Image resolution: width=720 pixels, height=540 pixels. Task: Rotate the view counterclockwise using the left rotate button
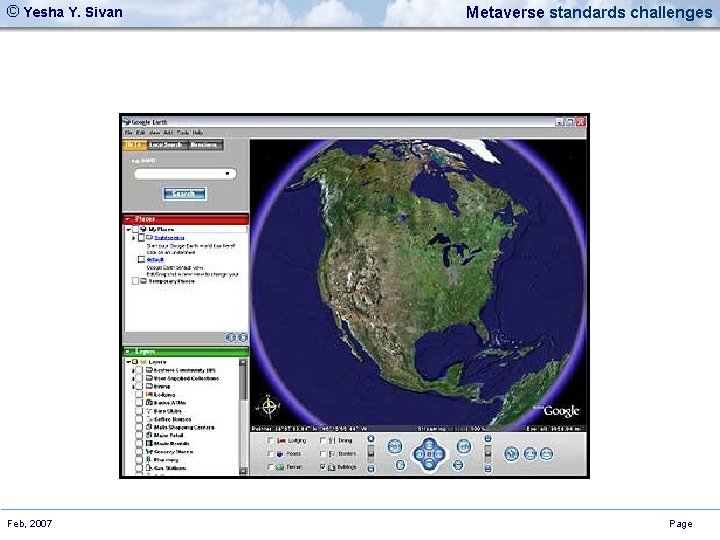pos(395,446)
